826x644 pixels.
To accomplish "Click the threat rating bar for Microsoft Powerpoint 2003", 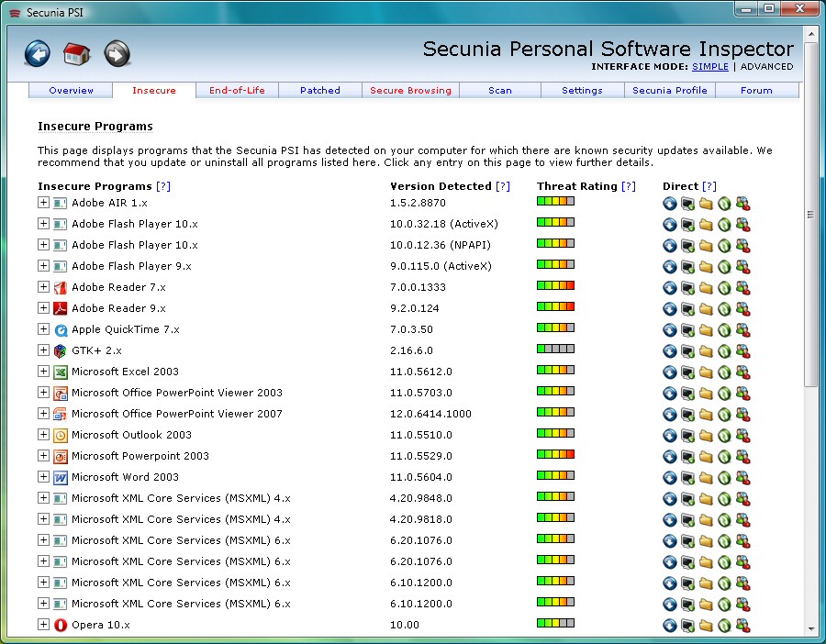I will [555, 454].
